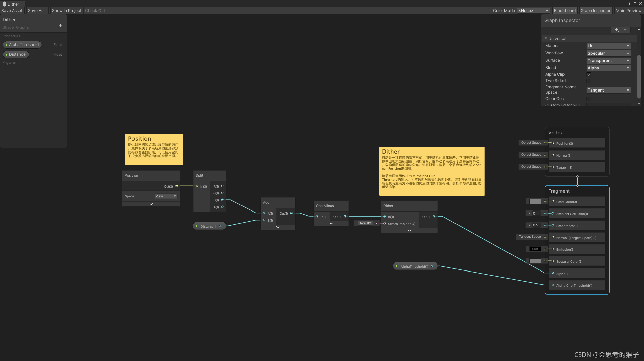The image size is (644, 361).
Task: Click Show In Project
Action: (x=66, y=10)
